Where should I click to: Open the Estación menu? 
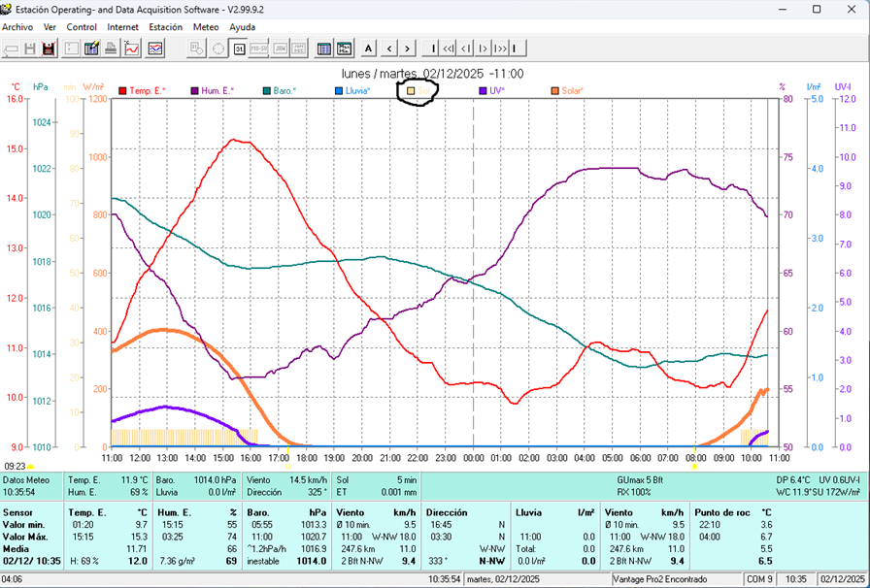pyautogui.click(x=165, y=27)
